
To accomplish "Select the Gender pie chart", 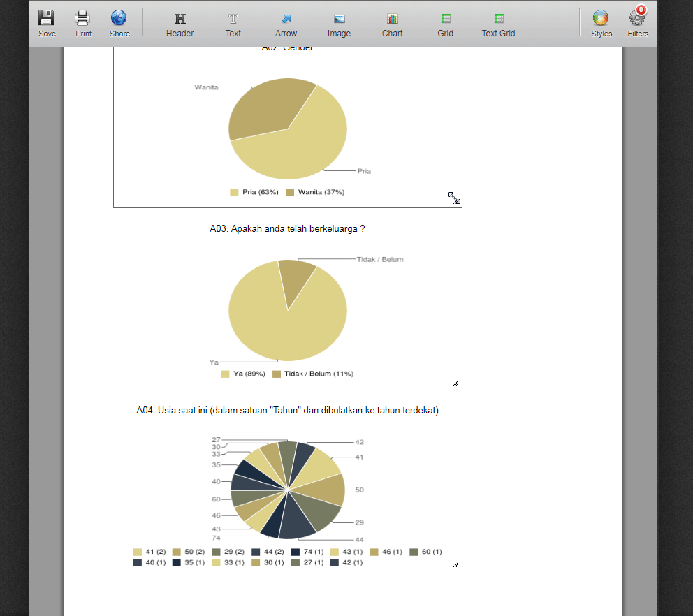I will click(x=287, y=128).
